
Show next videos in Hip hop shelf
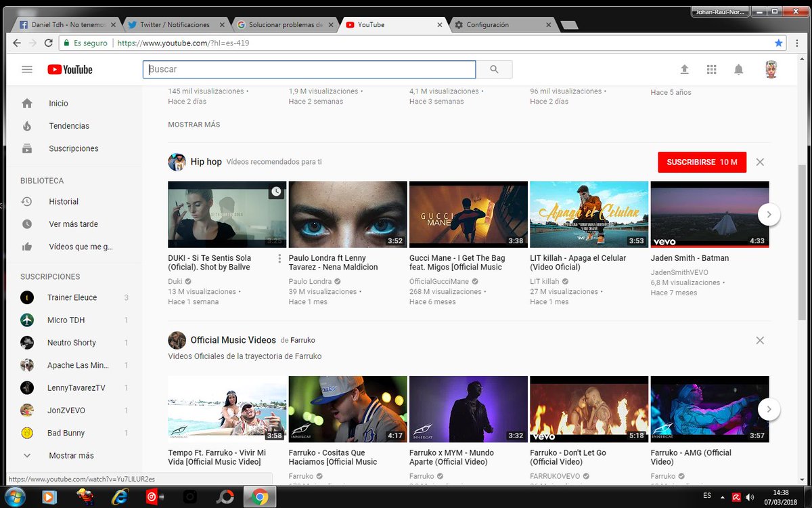(x=769, y=215)
